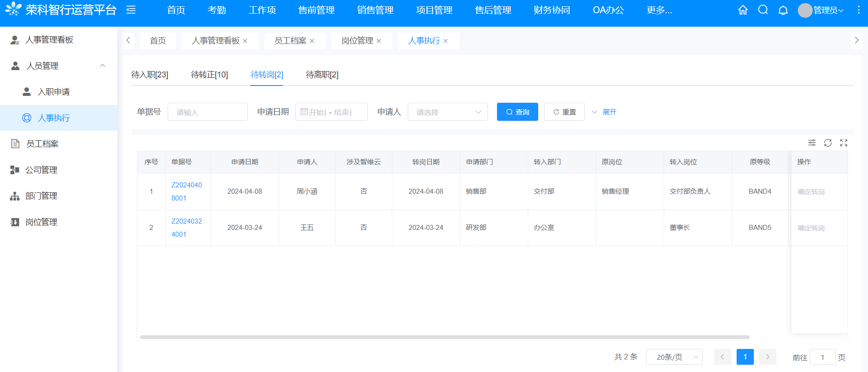868x372 pixels.
Task: Close the 岗位管理 tab
Action: point(379,41)
